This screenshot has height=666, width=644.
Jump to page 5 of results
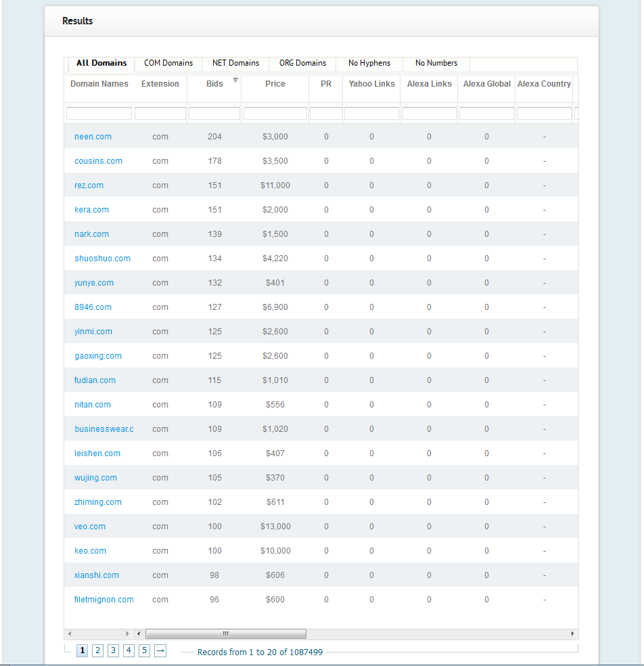click(x=145, y=650)
